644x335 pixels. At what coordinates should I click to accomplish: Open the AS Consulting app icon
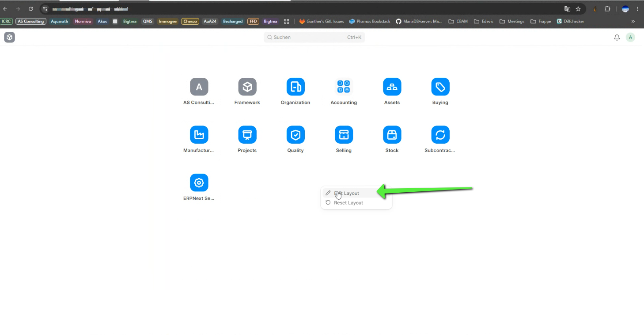coord(199,87)
